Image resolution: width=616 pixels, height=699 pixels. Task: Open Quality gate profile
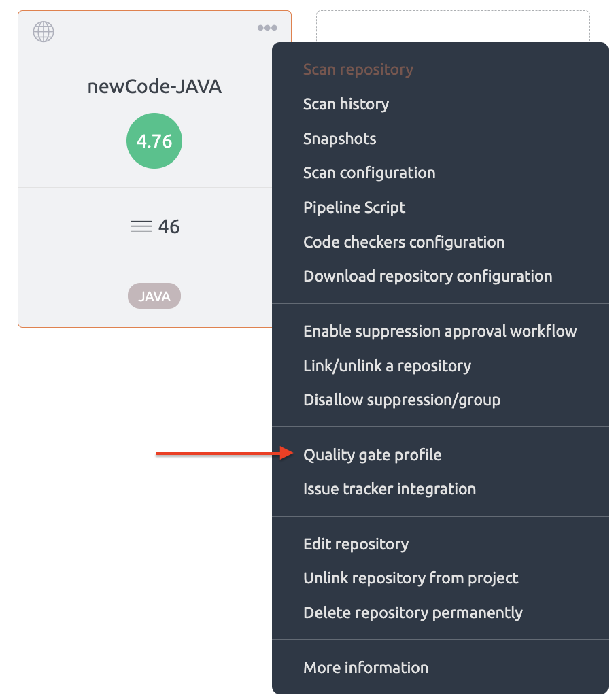(x=372, y=455)
